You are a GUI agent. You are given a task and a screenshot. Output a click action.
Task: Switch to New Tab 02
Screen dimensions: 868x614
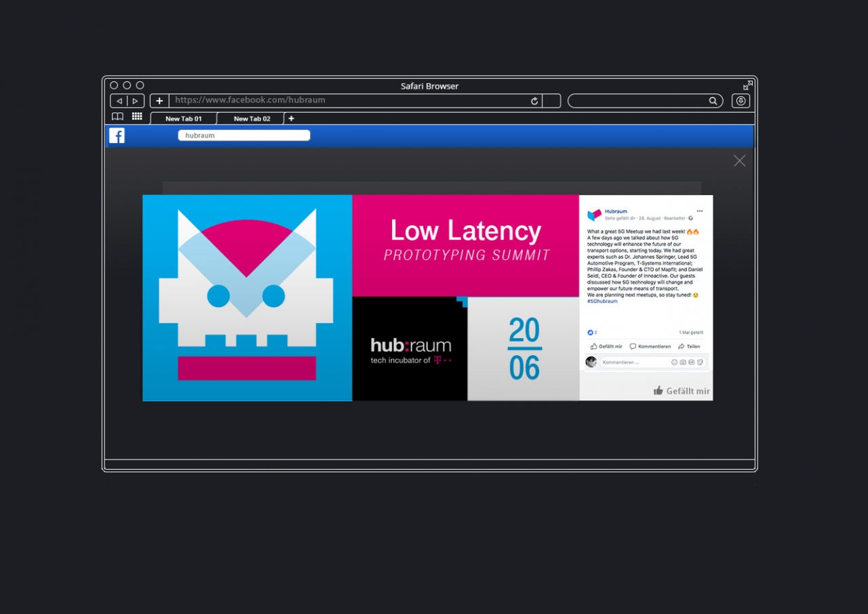coord(252,119)
